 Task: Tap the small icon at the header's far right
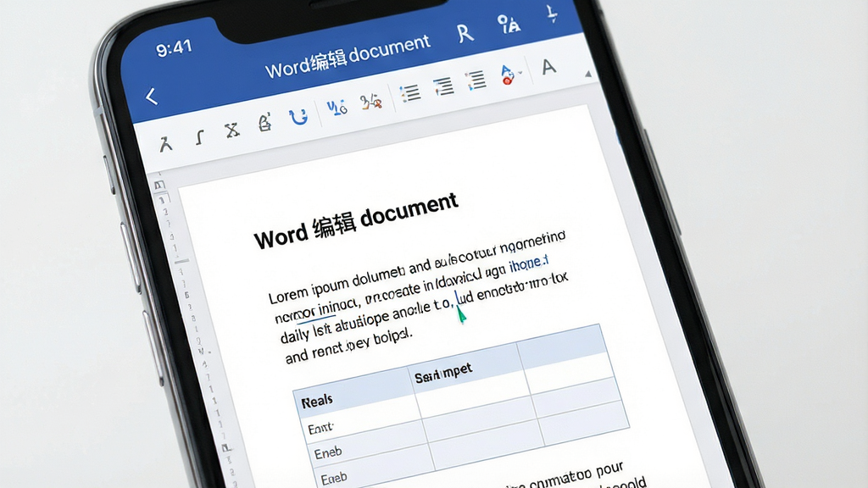pos(553,12)
